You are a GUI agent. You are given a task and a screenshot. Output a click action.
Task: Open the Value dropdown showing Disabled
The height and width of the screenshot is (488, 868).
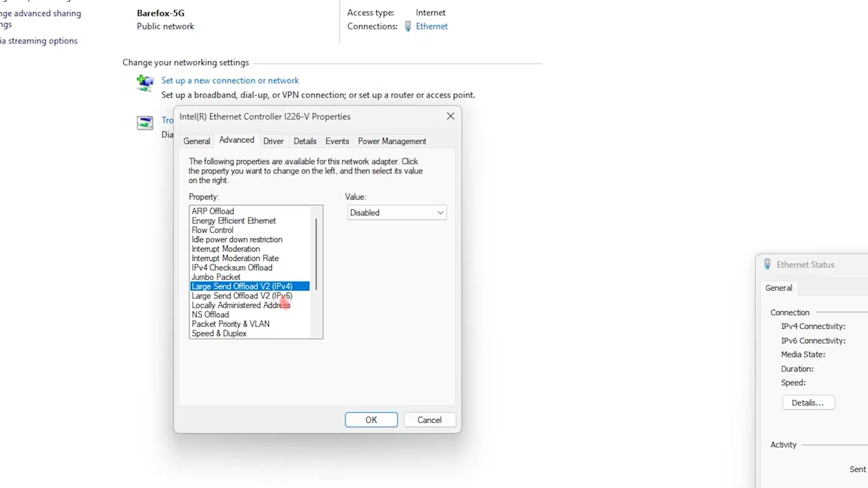pyautogui.click(x=396, y=212)
